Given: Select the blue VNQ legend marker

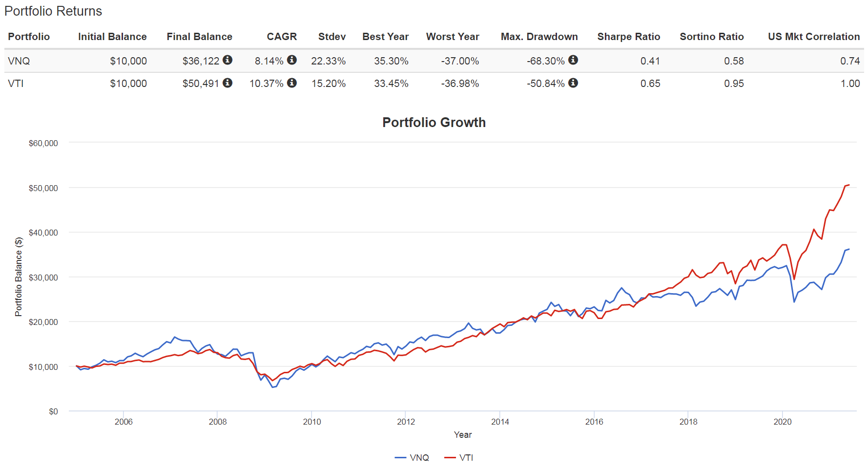Looking at the screenshot, I should [x=401, y=457].
